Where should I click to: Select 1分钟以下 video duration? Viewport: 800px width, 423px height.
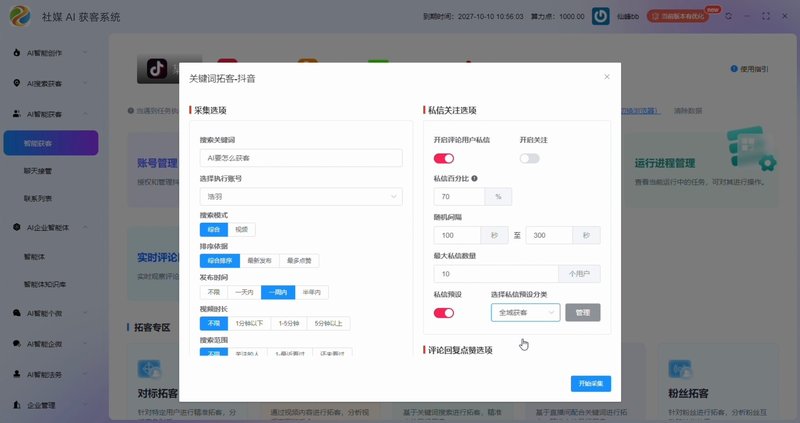click(x=249, y=324)
